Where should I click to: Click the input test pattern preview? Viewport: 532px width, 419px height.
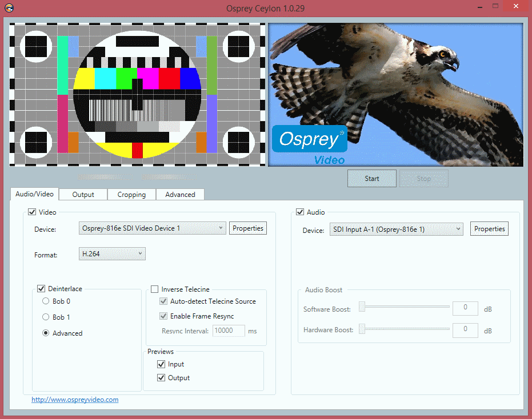pos(137,95)
